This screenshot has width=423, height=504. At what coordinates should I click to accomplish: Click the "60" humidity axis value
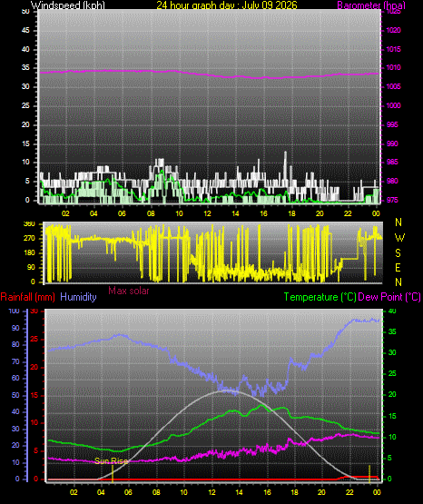tap(15, 378)
